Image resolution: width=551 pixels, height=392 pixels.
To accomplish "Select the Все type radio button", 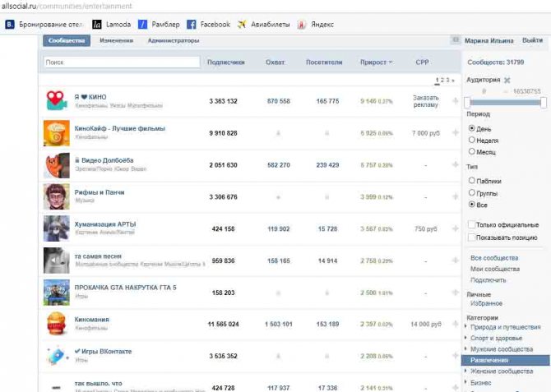I will click(471, 204).
